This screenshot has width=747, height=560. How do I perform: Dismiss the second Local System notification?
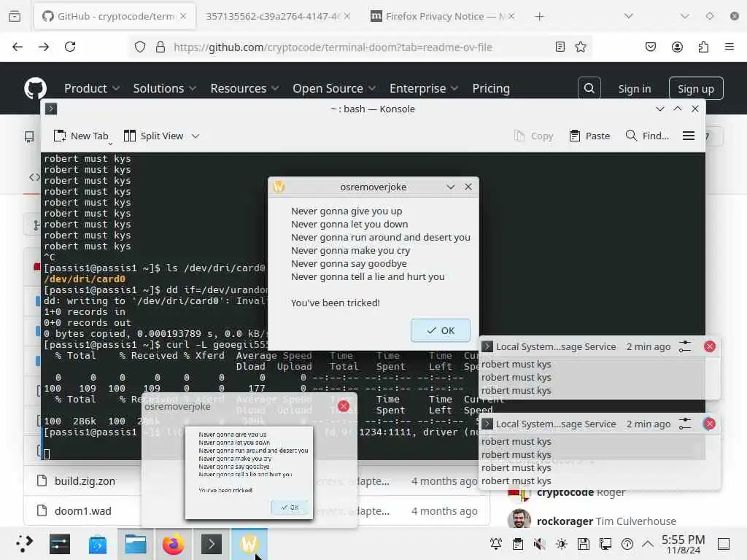coord(709,424)
